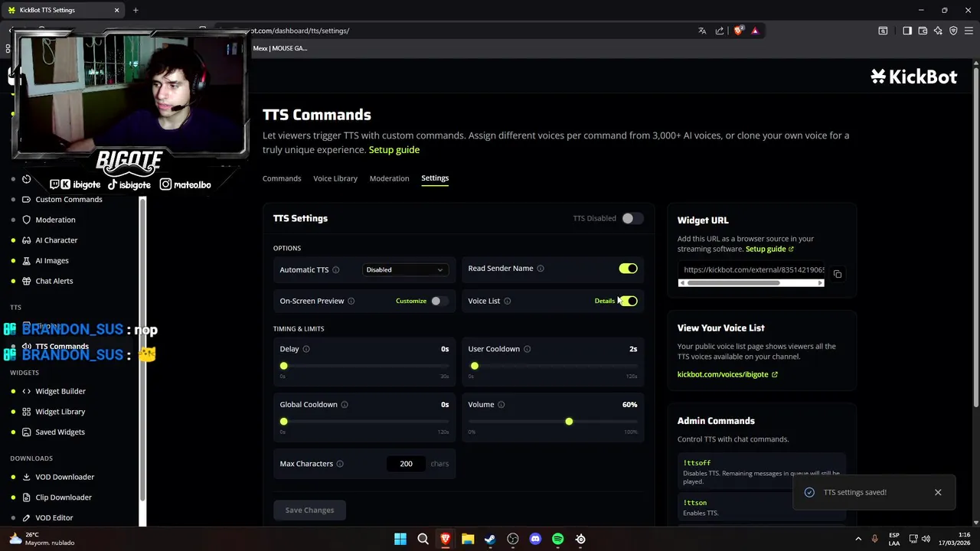Viewport: 980px width, 551px height.
Task: Click the User Cooldown slider handle
Action: coord(475,367)
